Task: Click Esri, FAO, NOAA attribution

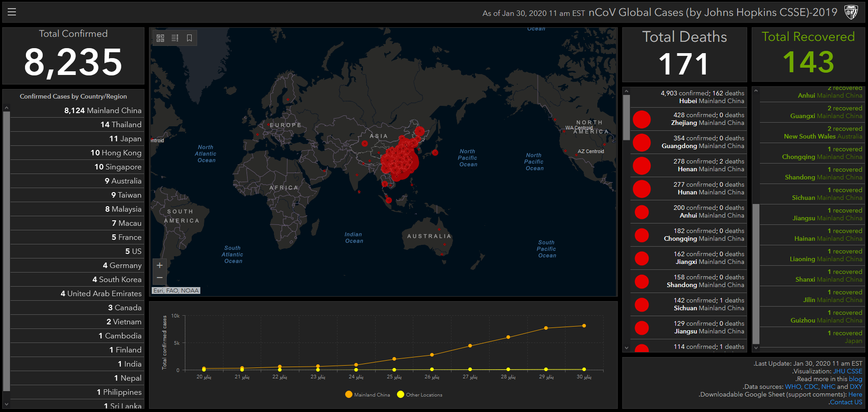Action: (x=176, y=291)
